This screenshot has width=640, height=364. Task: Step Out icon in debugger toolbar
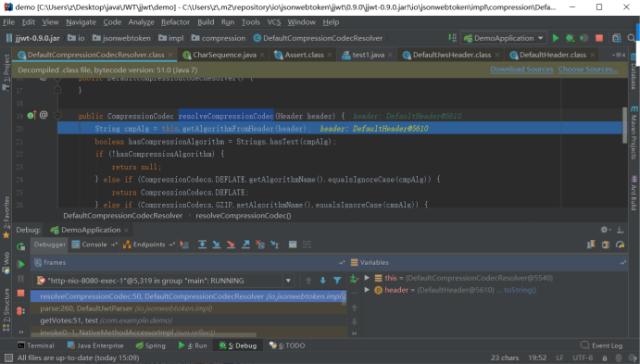245,245
